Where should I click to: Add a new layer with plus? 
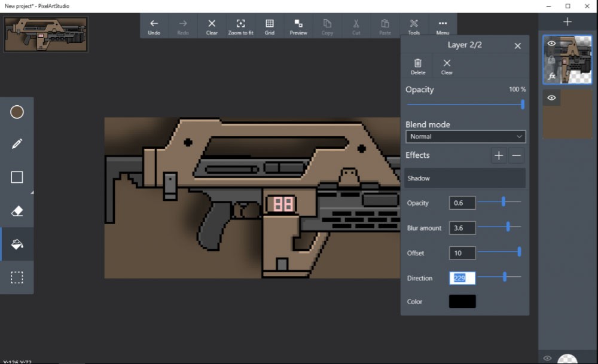pos(567,22)
